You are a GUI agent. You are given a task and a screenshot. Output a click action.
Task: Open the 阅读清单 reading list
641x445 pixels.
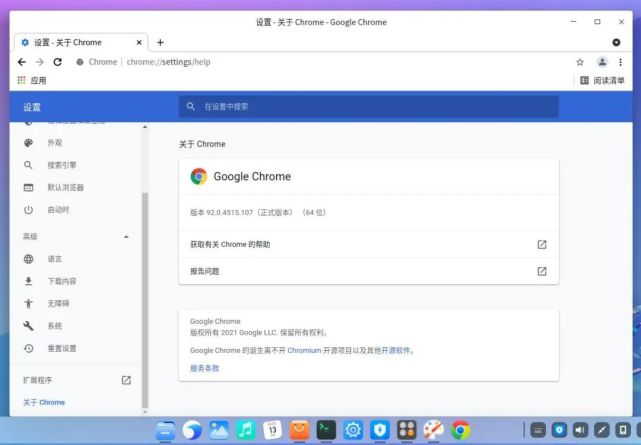click(602, 81)
